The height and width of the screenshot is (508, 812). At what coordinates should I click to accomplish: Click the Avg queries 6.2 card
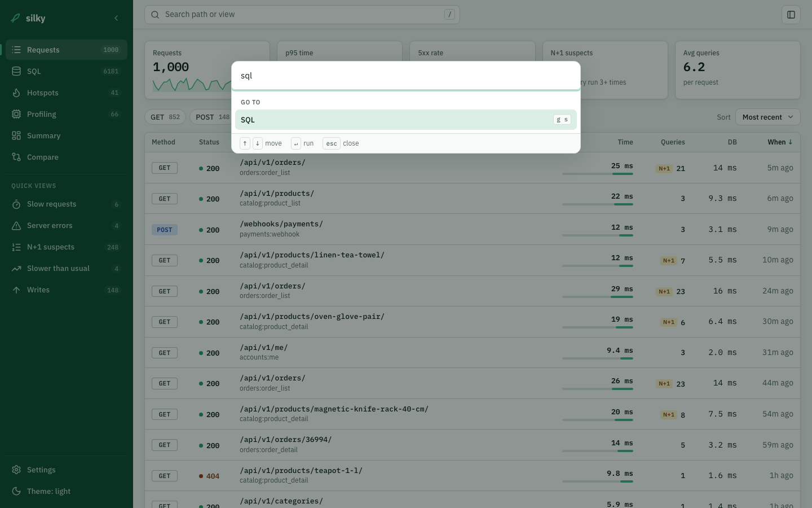pos(738,70)
